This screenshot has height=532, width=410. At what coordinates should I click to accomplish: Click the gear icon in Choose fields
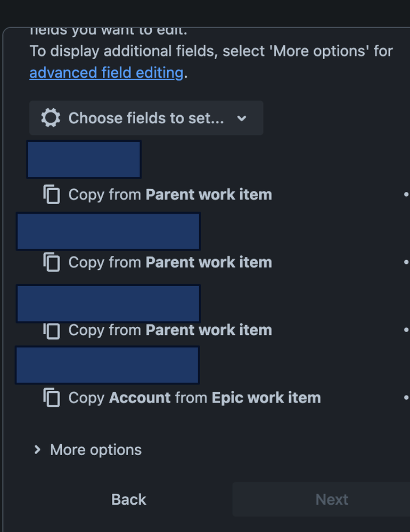[51, 118]
